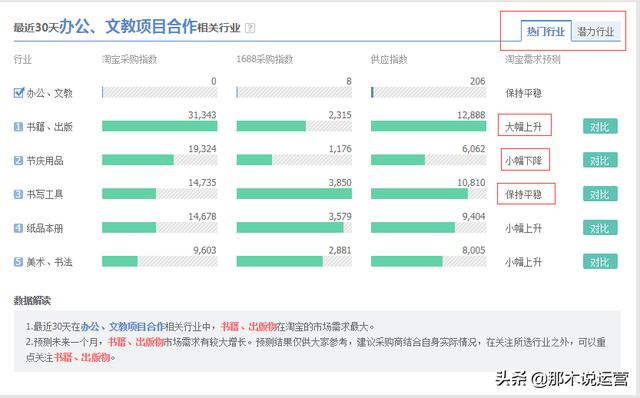640x398 pixels.
Task: Select rank 2 badge for 节庆用品
Action: pyautogui.click(x=18, y=160)
